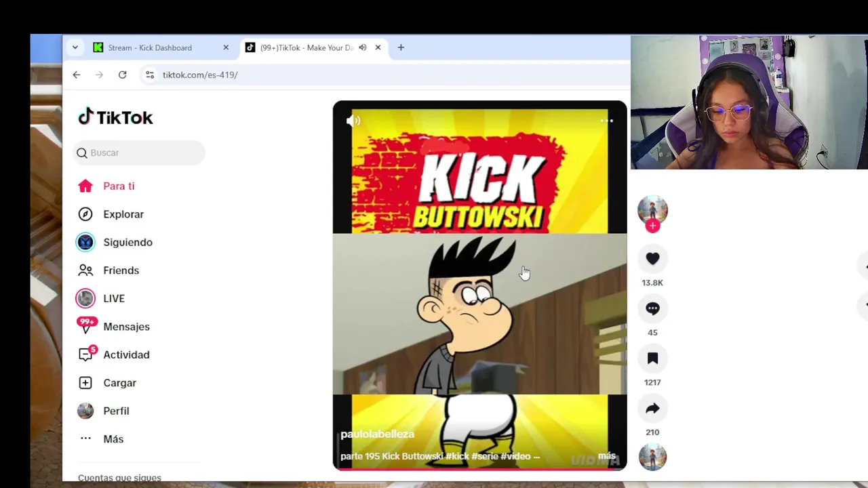
Task: Share the video with the arrow icon
Action: click(x=652, y=408)
